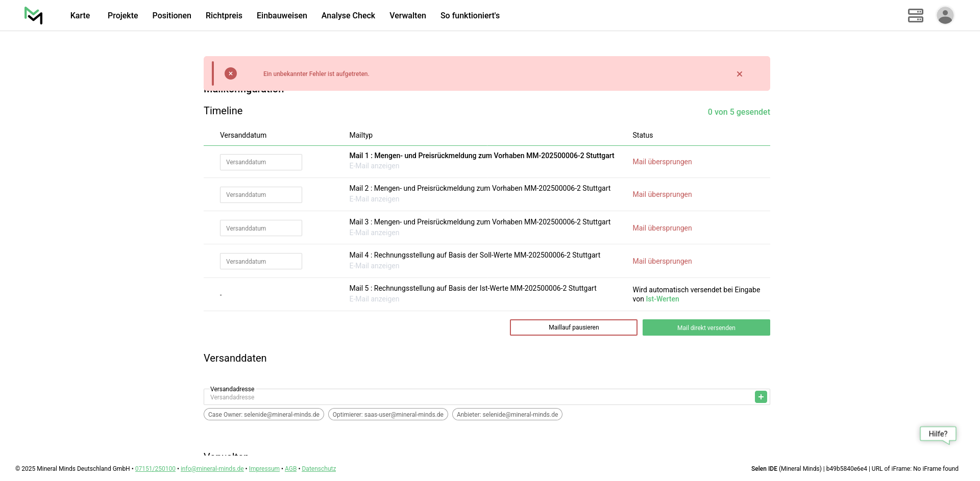
Task: Dismiss the error alert with X
Action: point(739,74)
